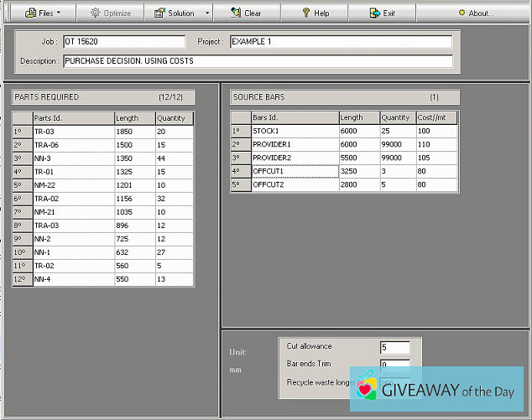Select the TRA-06 part cell
Viewport: 532px width, 420px height.
point(73,146)
